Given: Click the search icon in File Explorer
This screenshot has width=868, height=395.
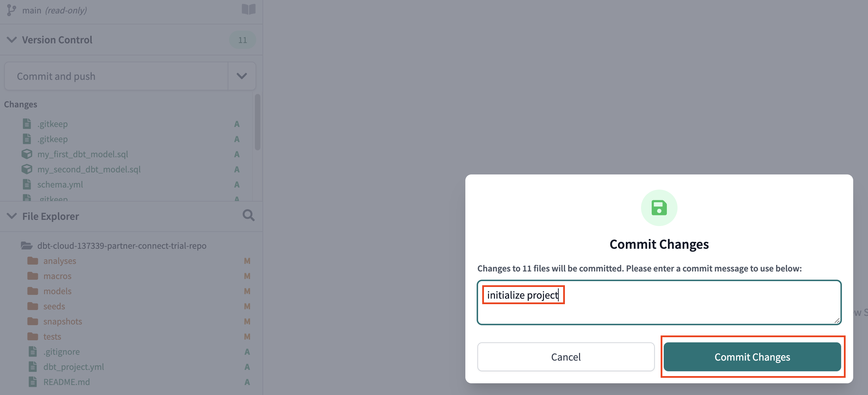Looking at the screenshot, I should [249, 215].
